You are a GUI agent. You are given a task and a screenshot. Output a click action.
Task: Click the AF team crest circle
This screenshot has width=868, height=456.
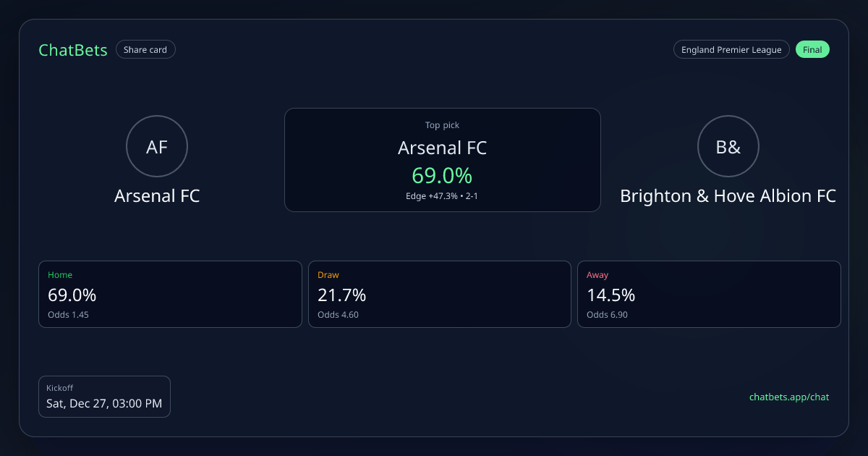point(157,147)
